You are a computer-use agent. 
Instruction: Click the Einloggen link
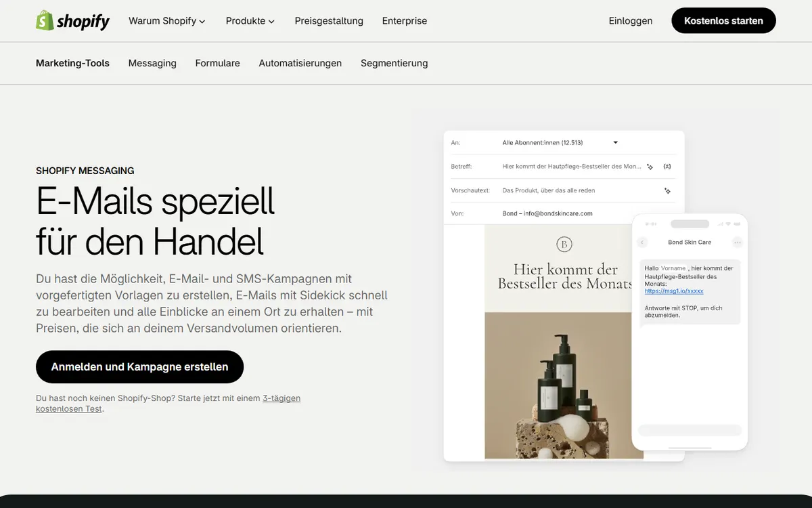(631, 21)
